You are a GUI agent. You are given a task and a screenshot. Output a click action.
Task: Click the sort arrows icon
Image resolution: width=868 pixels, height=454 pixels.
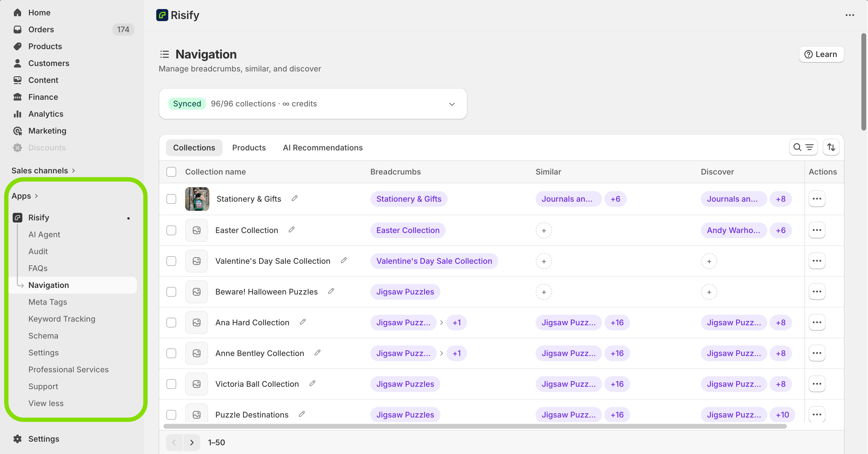click(x=831, y=147)
